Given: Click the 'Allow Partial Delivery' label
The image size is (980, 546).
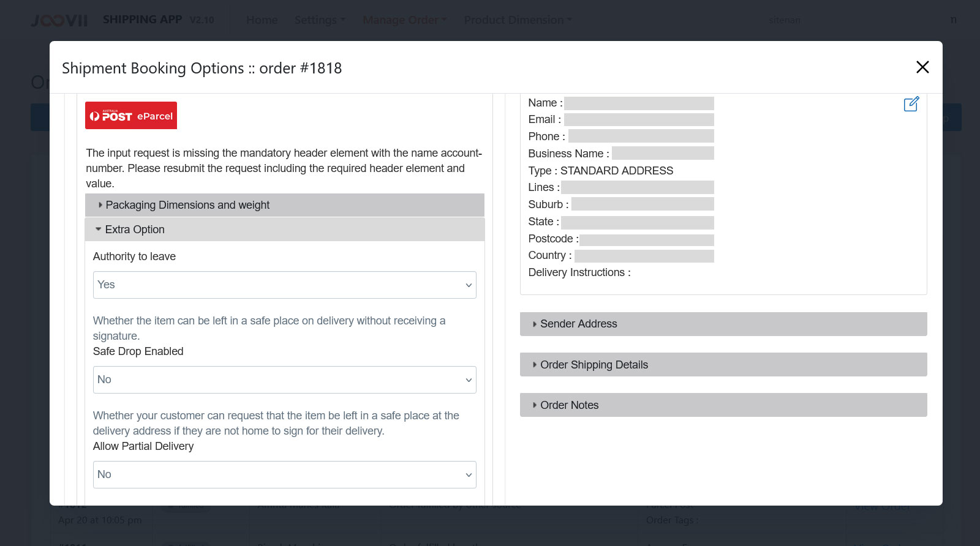Looking at the screenshot, I should pos(143,446).
